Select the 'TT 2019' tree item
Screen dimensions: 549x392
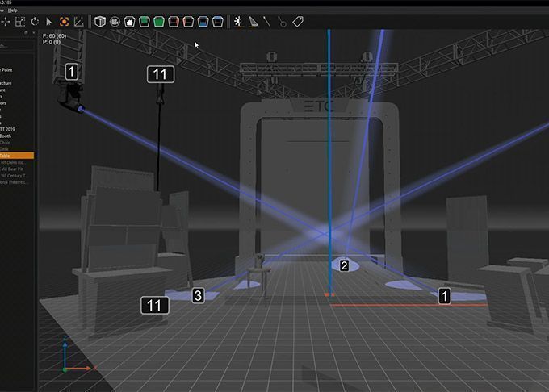pos(7,129)
